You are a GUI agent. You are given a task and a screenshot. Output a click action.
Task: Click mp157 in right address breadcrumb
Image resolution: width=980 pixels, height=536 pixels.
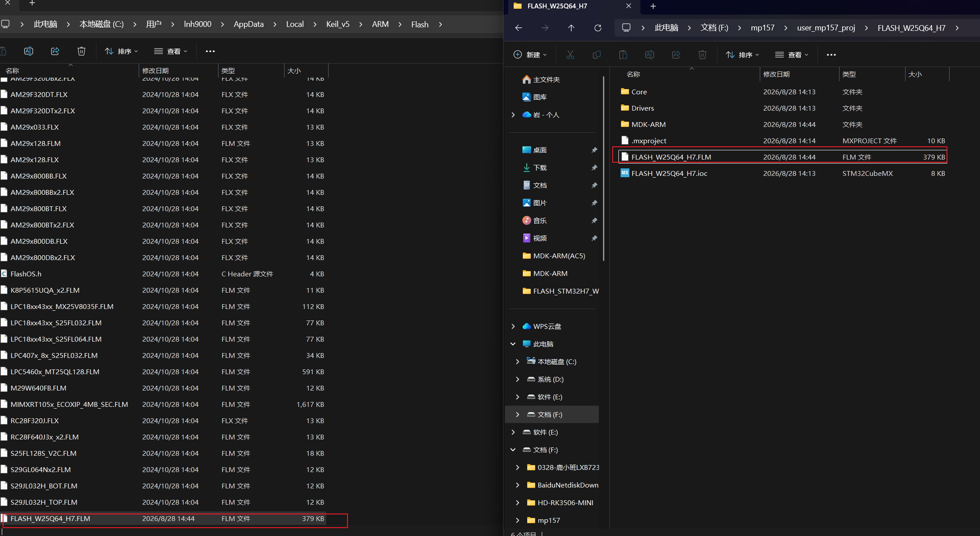coord(762,28)
